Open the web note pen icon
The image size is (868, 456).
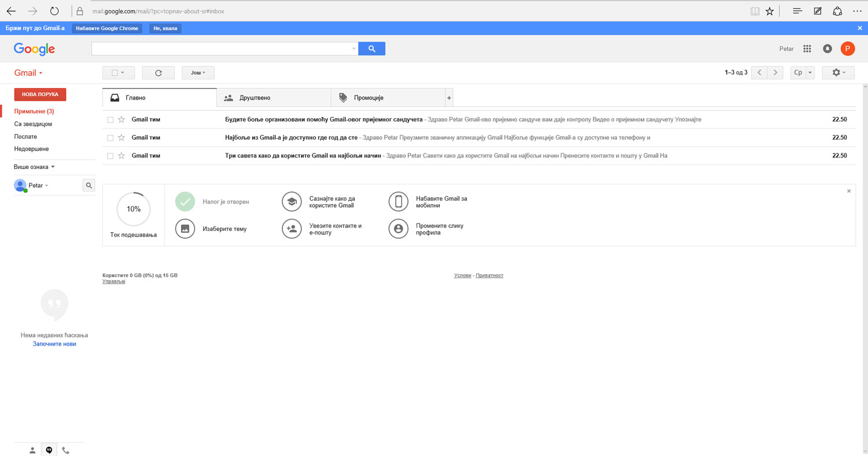point(818,11)
